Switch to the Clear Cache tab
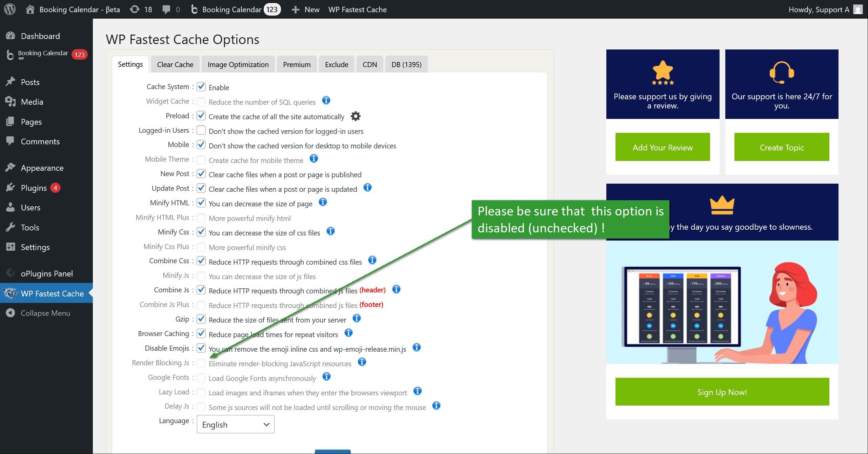The image size is (868, 454). tap(175, 64)
